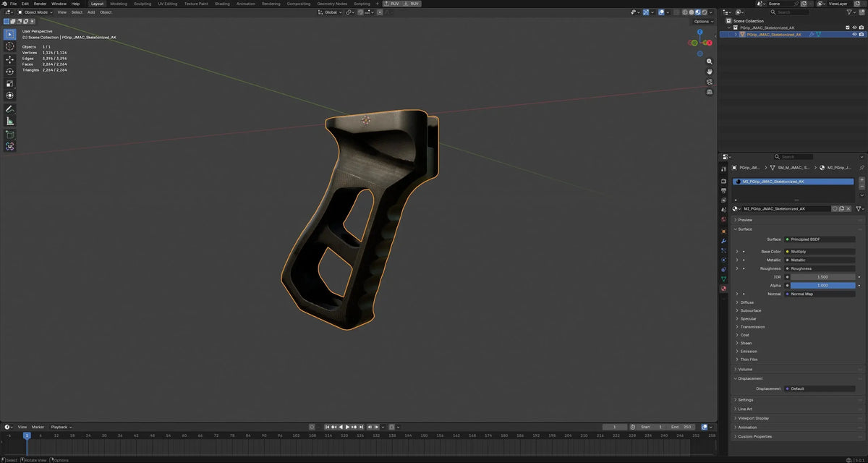Click Principled BSDF surface shader button

pyautogui.click(x=820, y=239)
